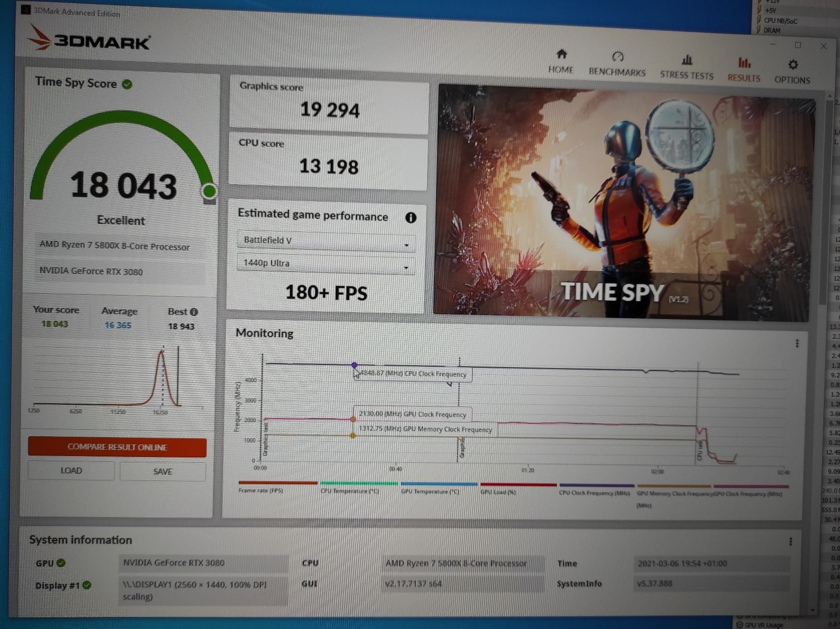
Task: Click the info icon beside Estimated game performance
Action: coord(410,218)
